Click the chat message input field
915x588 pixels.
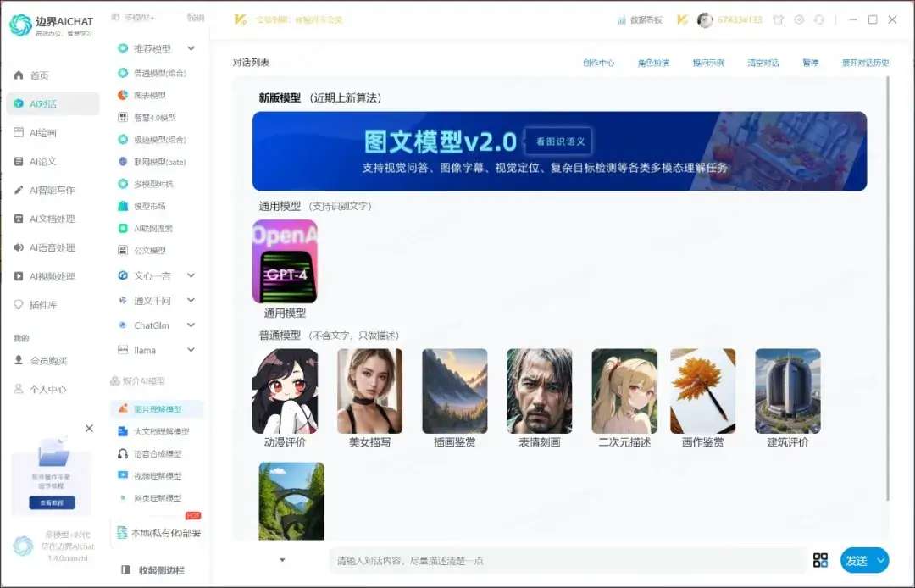click(566, 561)
